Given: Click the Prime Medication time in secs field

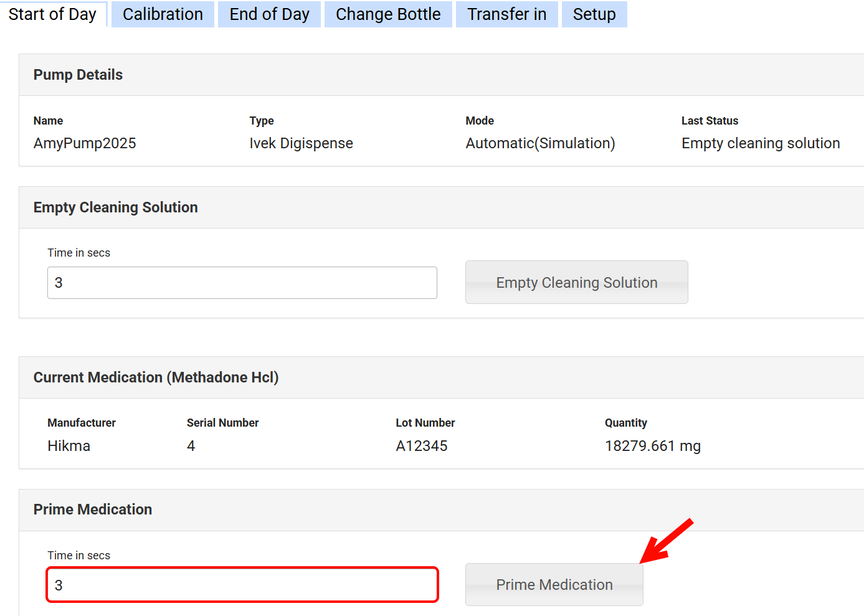Looking at the screenshot, I should pyautogui.click(x=242, y=585).
